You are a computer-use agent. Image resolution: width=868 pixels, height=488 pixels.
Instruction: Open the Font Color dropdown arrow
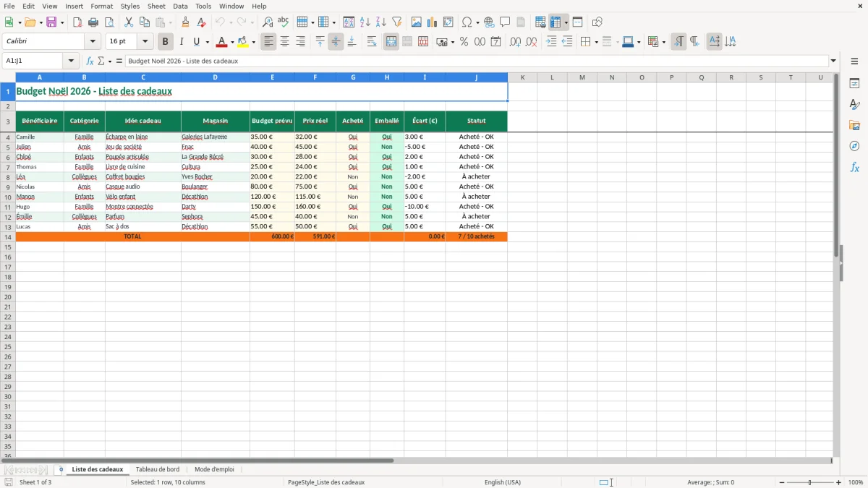point(232,42)
